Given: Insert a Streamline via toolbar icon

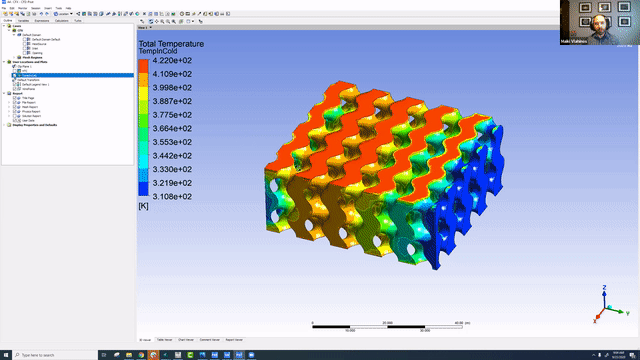Looking at the screenshot, I should point(90,14).
